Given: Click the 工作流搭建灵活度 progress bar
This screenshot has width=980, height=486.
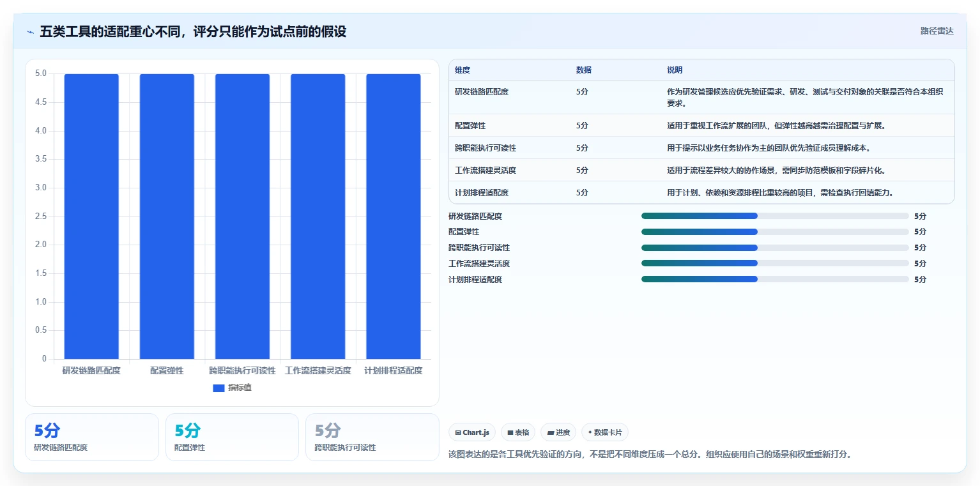Looking at the screenshot, I should [x=775, y=263].
